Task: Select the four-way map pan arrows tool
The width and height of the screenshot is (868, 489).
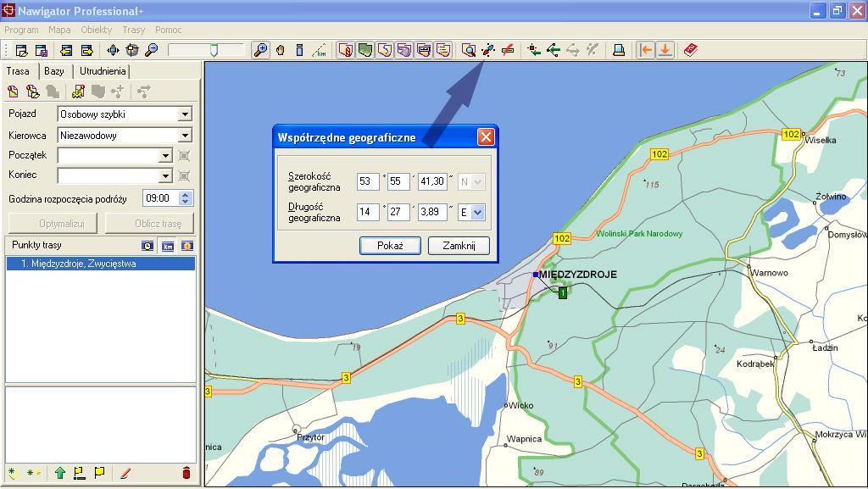Action: click(113, 50)
